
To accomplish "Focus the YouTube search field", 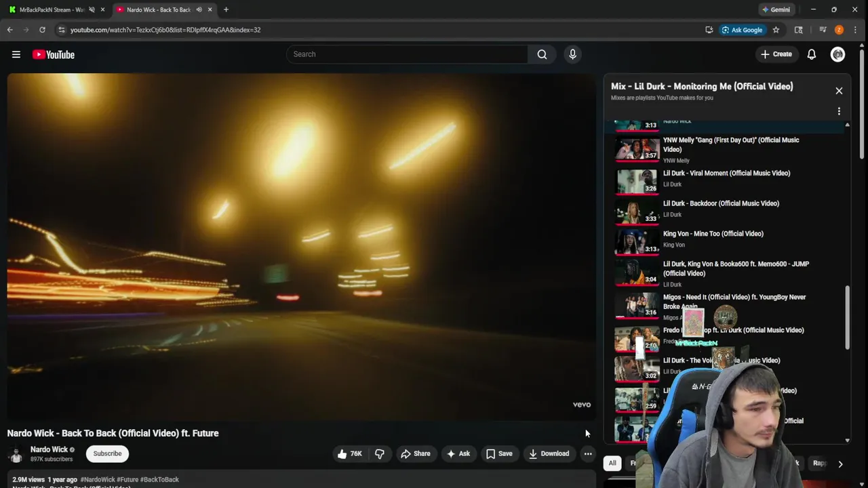I will tap(407, 54).
